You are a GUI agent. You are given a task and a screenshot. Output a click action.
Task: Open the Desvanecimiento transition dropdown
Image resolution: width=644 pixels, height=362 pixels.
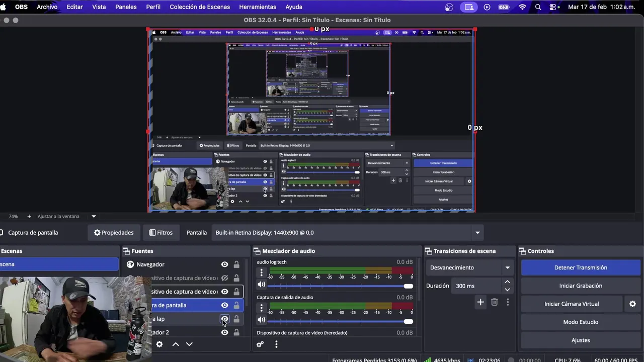469,267
